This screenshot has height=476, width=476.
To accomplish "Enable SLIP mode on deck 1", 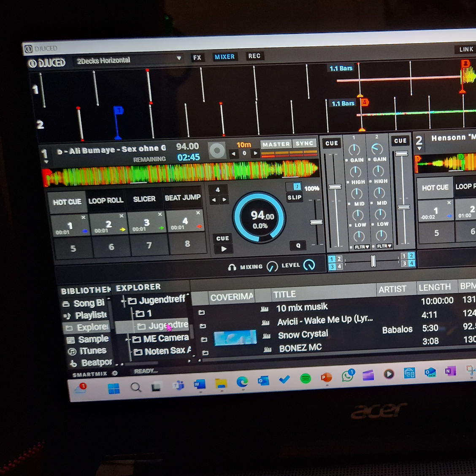I will click(x=294, y=197).
